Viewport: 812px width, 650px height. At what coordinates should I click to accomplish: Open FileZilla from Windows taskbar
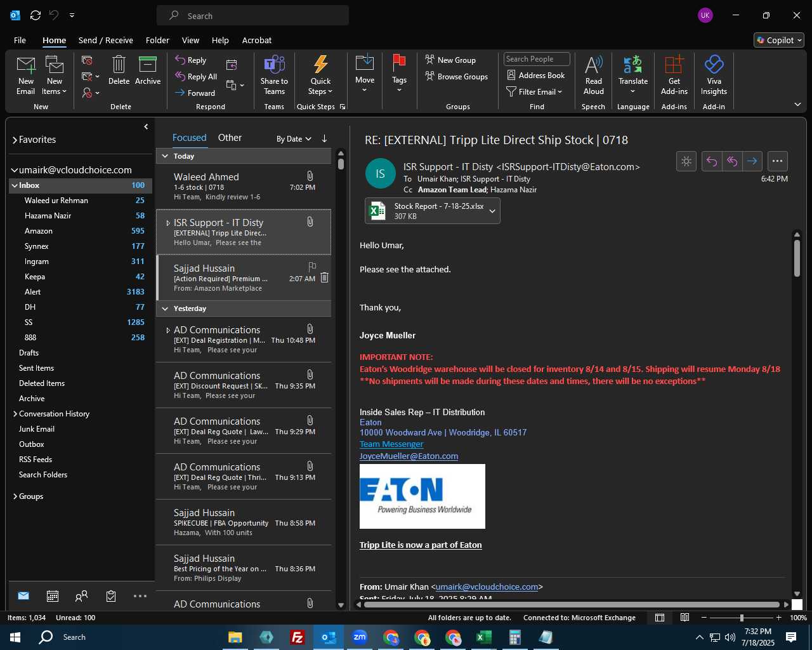297,637
